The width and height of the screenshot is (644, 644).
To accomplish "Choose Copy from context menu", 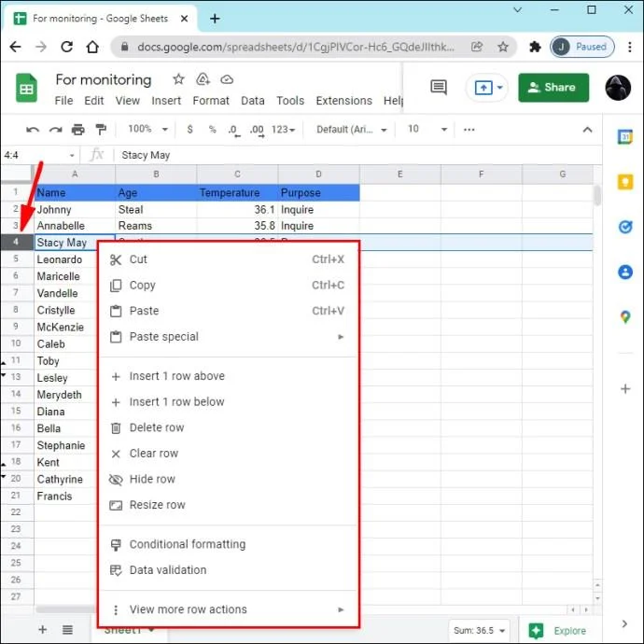I will pos(228,285).
